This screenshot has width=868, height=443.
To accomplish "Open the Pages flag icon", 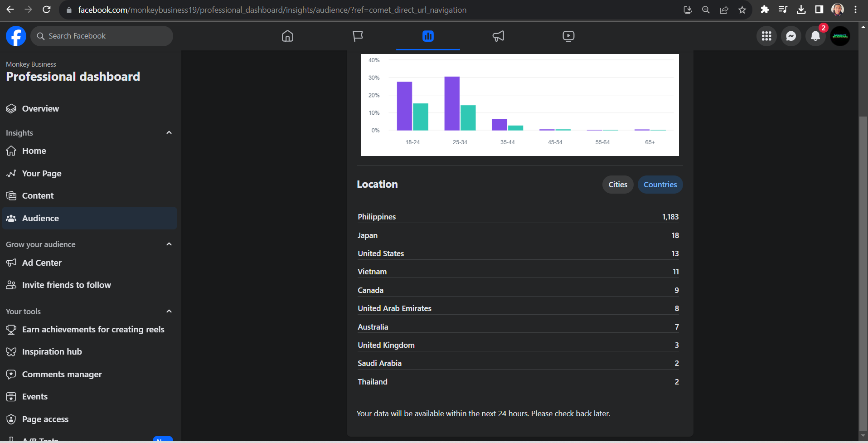I will 358,36.
